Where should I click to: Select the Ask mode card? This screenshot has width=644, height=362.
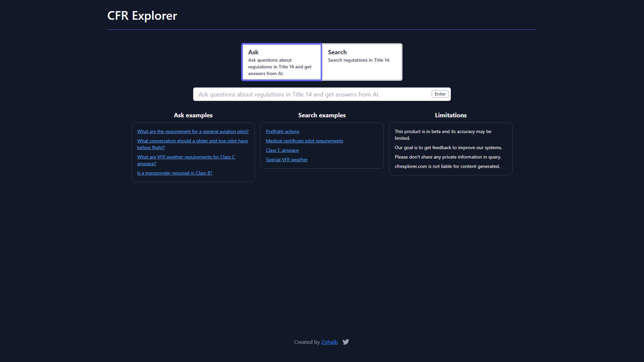tap(282, 62)
